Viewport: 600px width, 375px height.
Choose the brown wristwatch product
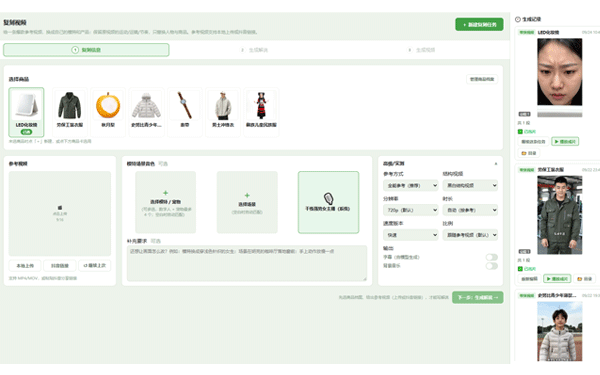184,112
